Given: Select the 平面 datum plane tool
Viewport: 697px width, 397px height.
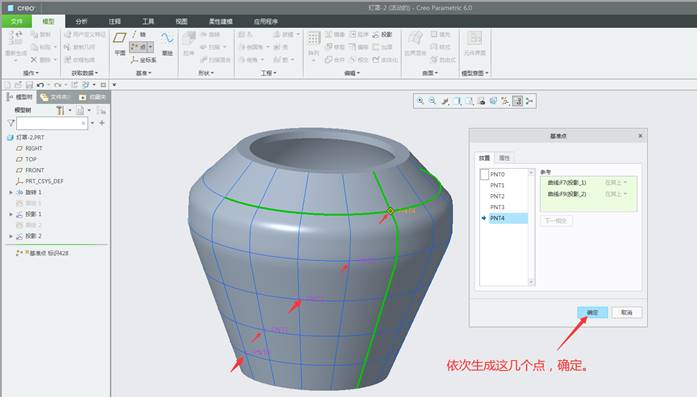Looking at the screenshot, I should click(x=120, y=43).
